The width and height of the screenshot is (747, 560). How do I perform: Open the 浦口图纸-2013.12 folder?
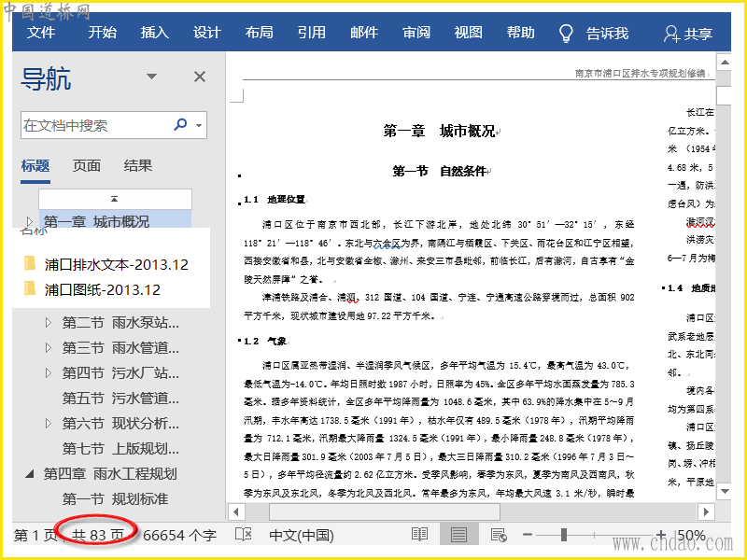(x=103, y=289)
